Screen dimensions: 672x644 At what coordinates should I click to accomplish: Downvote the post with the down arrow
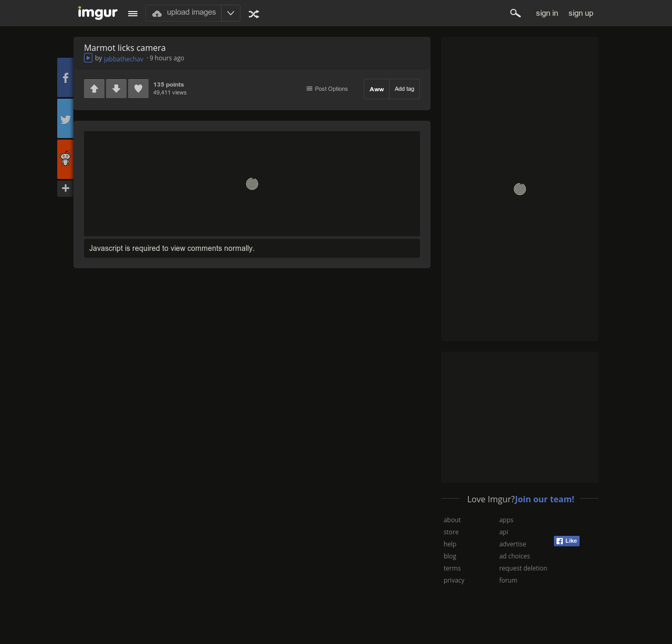pos(117,89)
